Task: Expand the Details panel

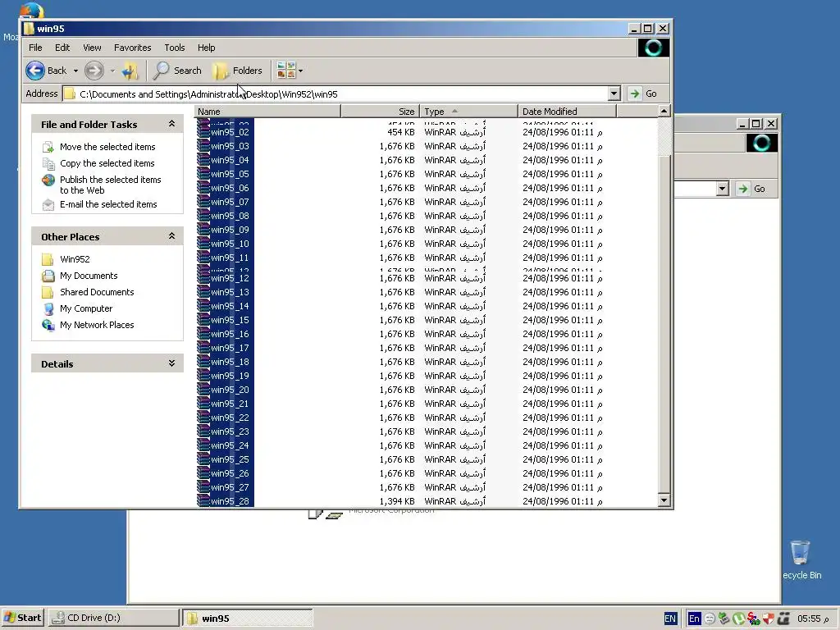Action: (x=171, y=363)
